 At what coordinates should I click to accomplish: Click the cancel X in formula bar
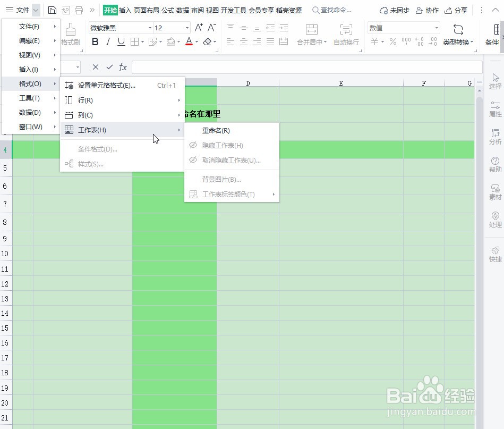click(96, 67)
